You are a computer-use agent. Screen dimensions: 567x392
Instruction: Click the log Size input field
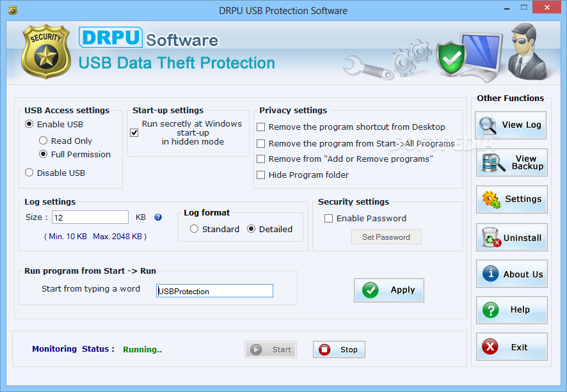coord(90,217)
